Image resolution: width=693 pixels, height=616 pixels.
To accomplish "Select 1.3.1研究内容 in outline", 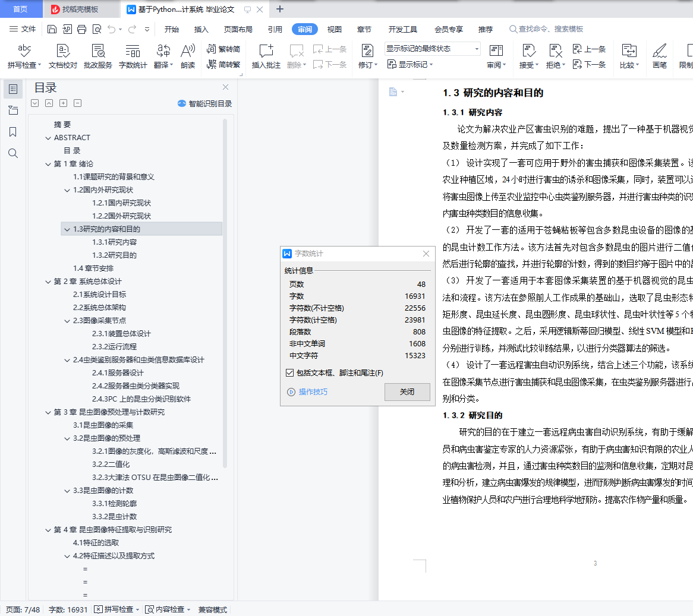I will tap(114, 242).
